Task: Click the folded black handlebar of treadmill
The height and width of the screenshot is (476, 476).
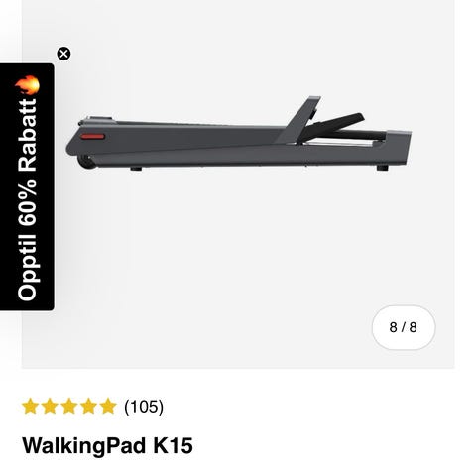Action: 334,126
